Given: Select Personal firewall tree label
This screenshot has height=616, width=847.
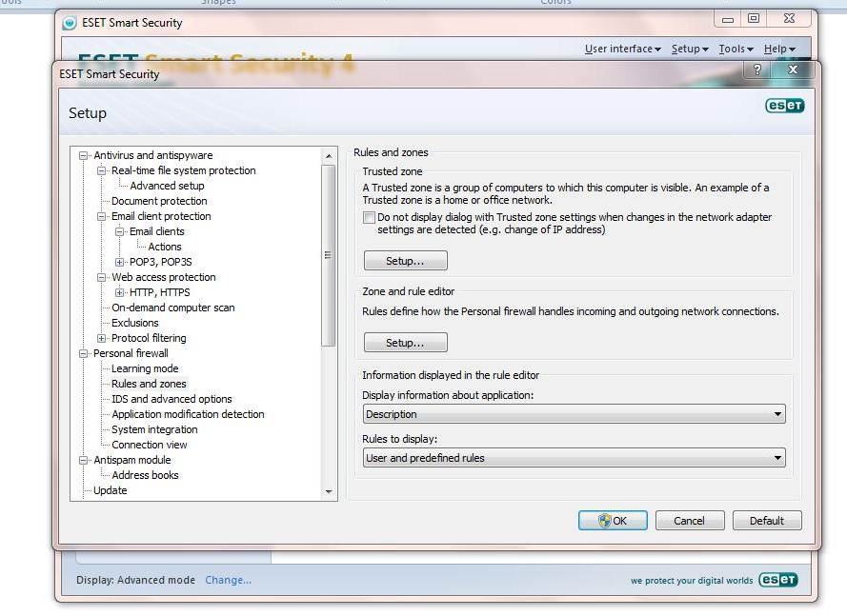Looking at the screenshot, I should click(x=131, y=353).
